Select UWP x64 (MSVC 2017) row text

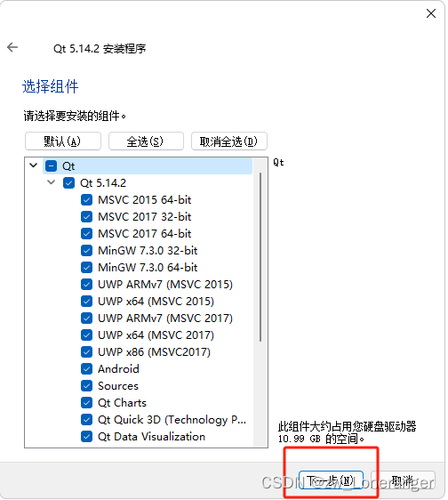click(x=156, y=335)
